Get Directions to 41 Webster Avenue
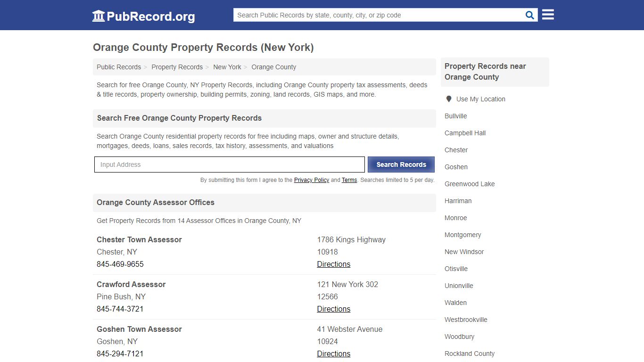 pyautogui.click(x=334, y=354)
